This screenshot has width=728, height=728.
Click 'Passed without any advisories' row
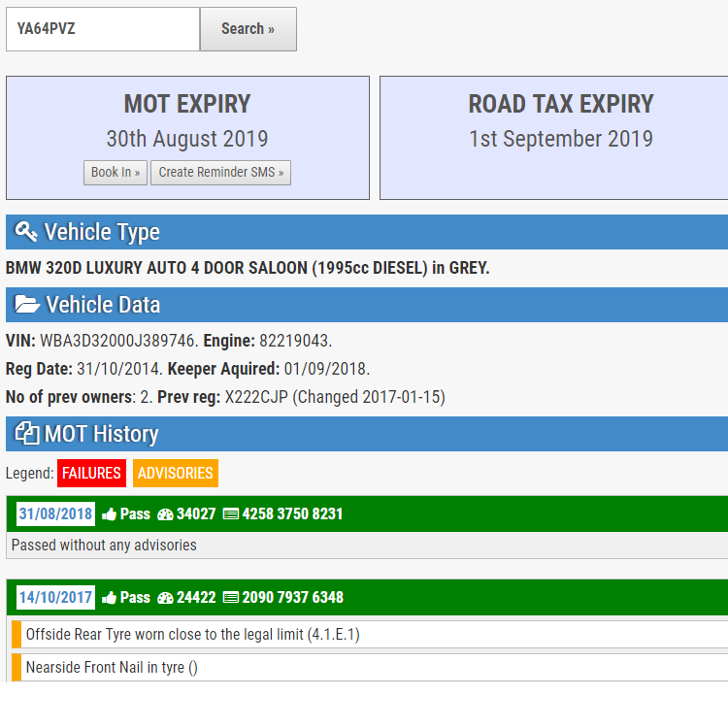click(367, 546)
